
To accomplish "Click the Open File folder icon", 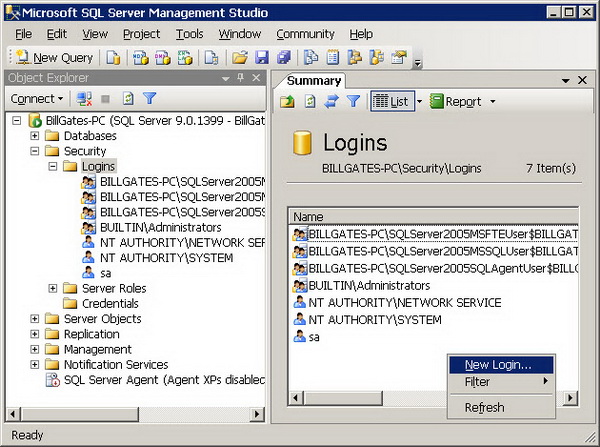I will tap(240, 58).
